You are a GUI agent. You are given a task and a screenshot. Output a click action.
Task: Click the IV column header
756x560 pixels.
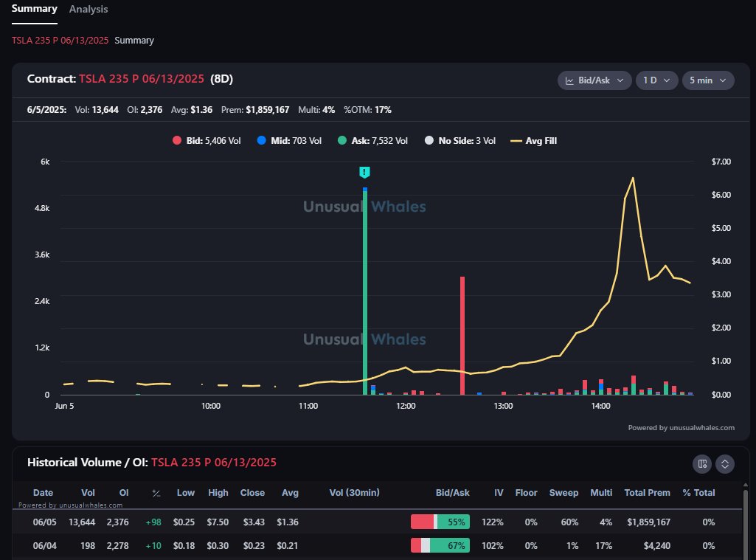(x=499, y=492)
